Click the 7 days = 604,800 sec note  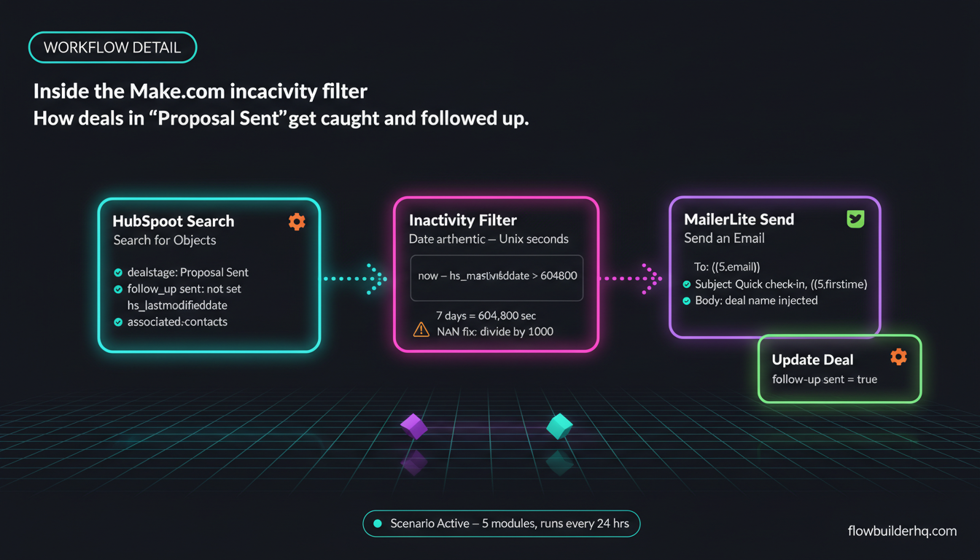(486, 316)
